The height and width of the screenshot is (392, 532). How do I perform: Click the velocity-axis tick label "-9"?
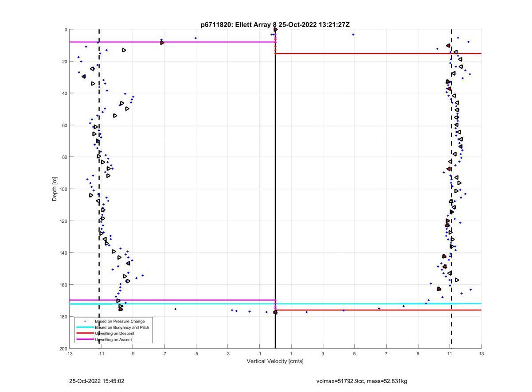(x=133, y=353)
